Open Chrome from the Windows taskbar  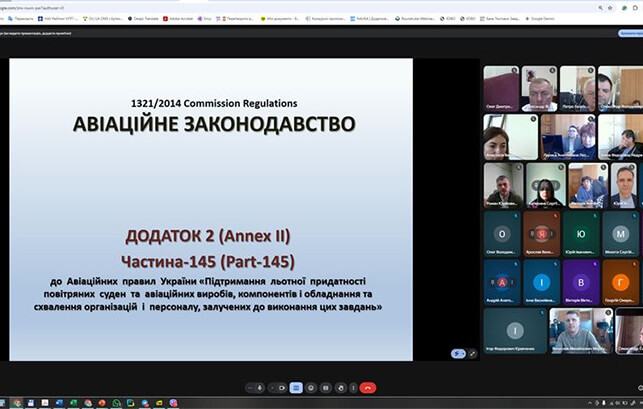16,403
